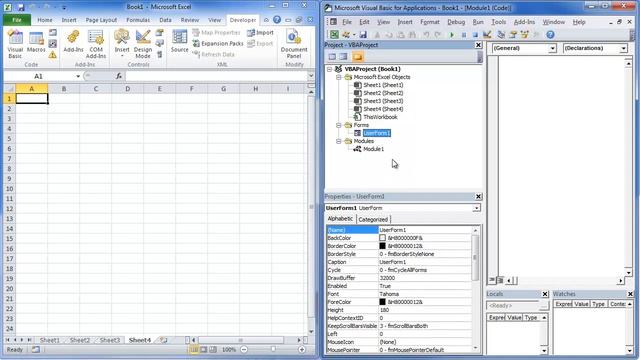Open the Document Panel

[293, 44]
